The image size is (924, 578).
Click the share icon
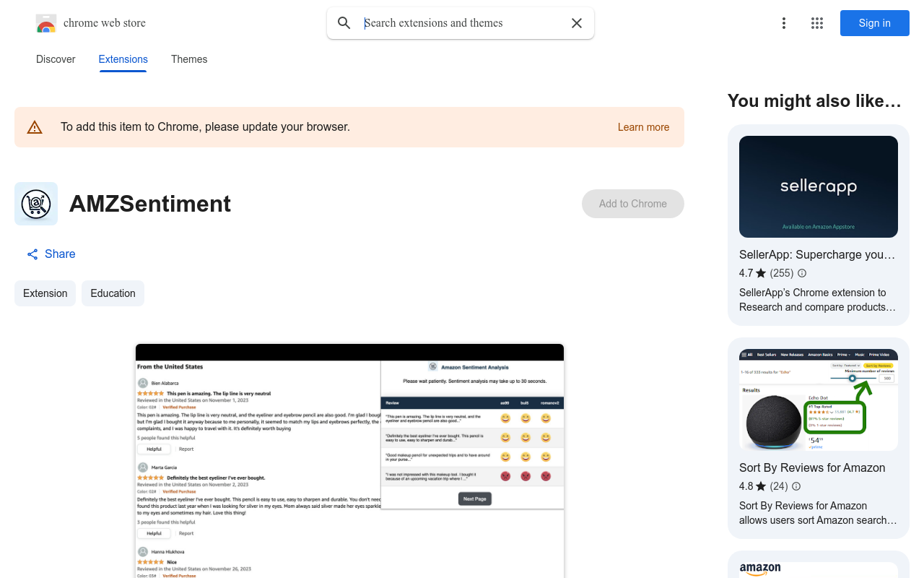pos(32,254)
